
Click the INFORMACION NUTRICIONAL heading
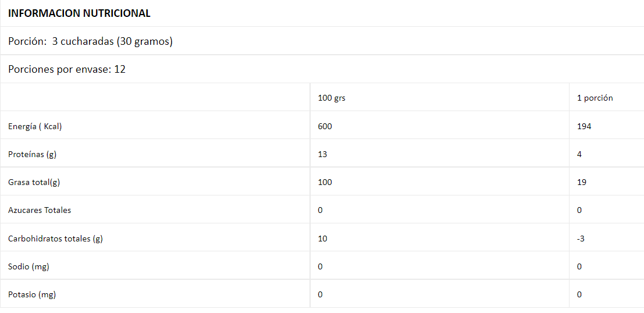[79, 13]
